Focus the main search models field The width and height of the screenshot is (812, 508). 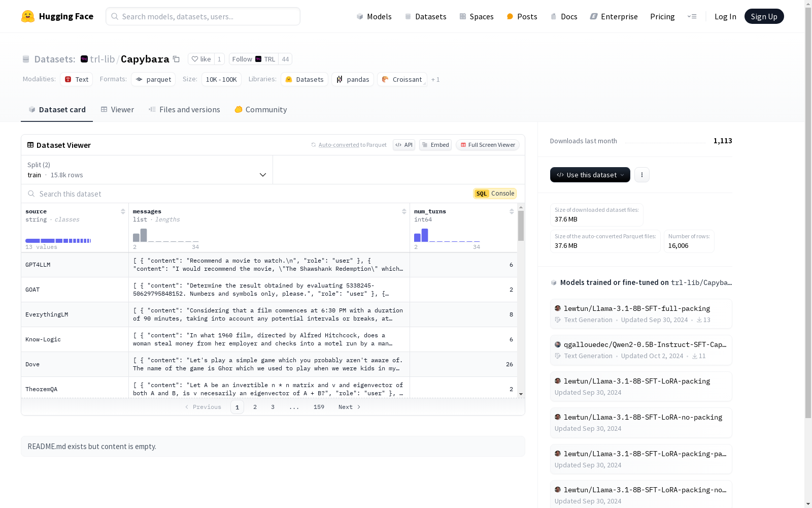pos(203,16)
